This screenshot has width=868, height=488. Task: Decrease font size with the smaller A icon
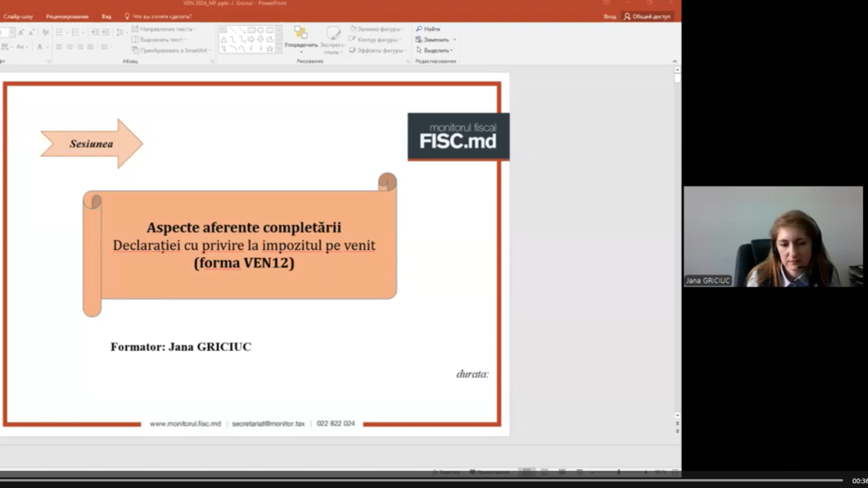click(31, 33)
